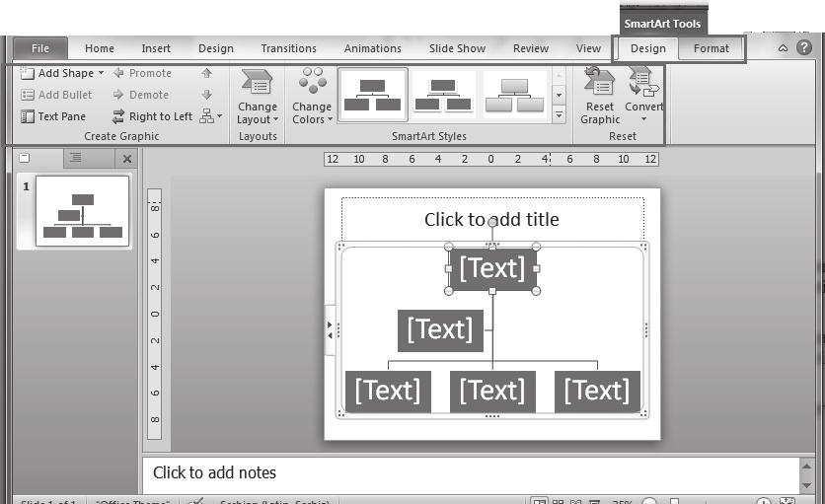Image resolution: width=825 pixels, height=504 pixels.
Task: Choose second SmartArt style thumbnail
Action: pos(443,95)
